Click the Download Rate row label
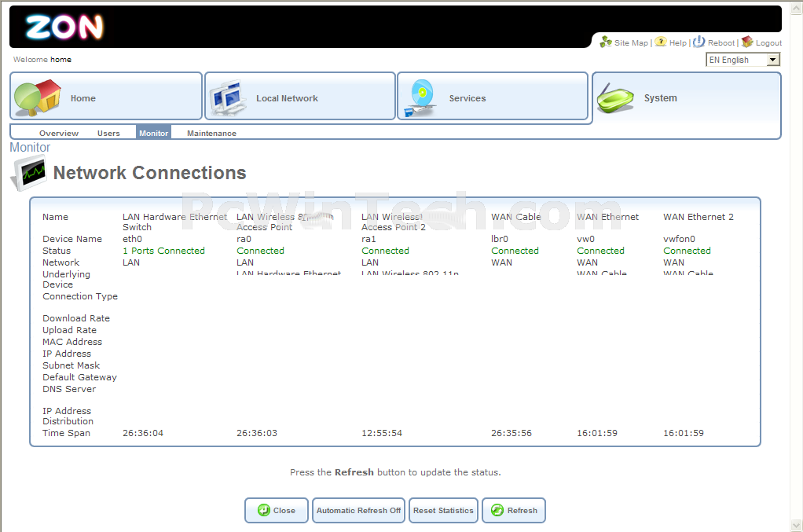 pos(76,318)
